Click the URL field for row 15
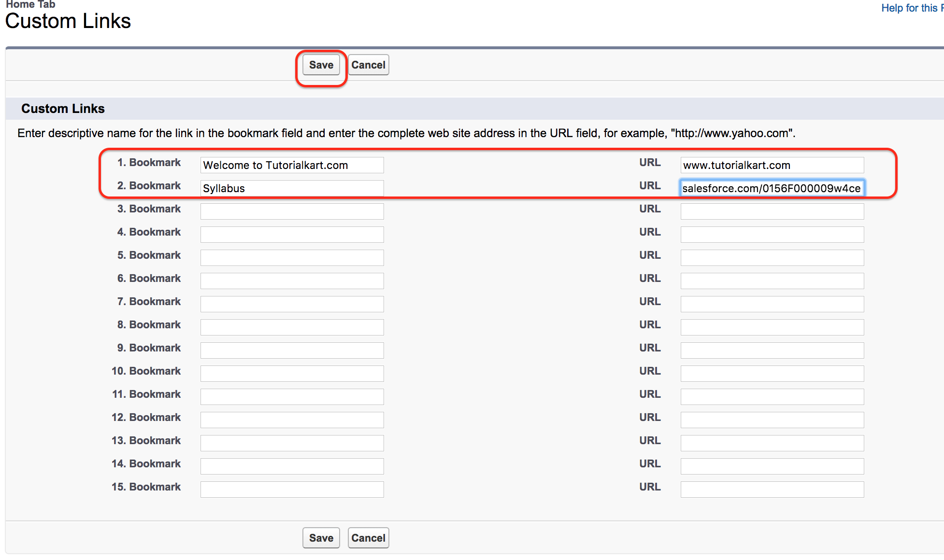The image size is (944, 560). point(772,489)
